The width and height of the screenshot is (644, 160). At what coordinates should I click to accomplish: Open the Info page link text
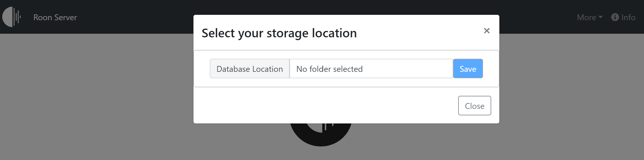pyautogui.click(x=628, y=17)
